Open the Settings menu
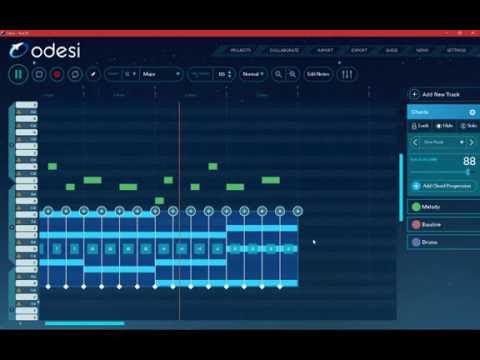 [x=456, y=50]
